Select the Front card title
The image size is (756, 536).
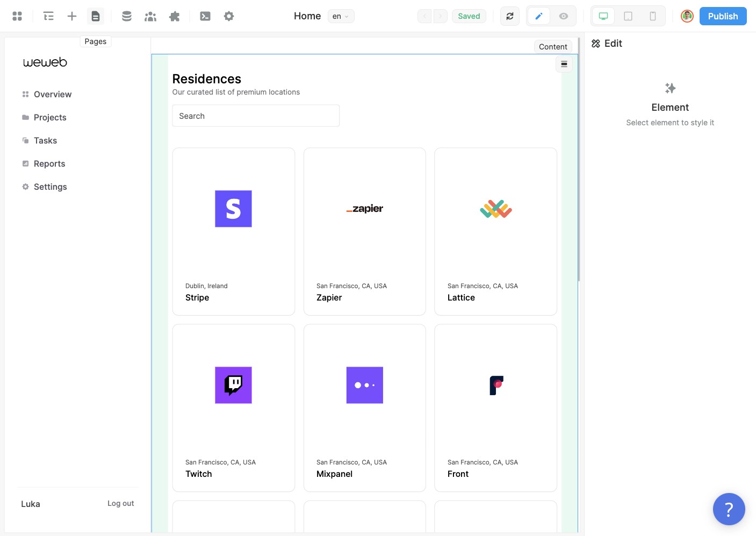tap(458, 474)
